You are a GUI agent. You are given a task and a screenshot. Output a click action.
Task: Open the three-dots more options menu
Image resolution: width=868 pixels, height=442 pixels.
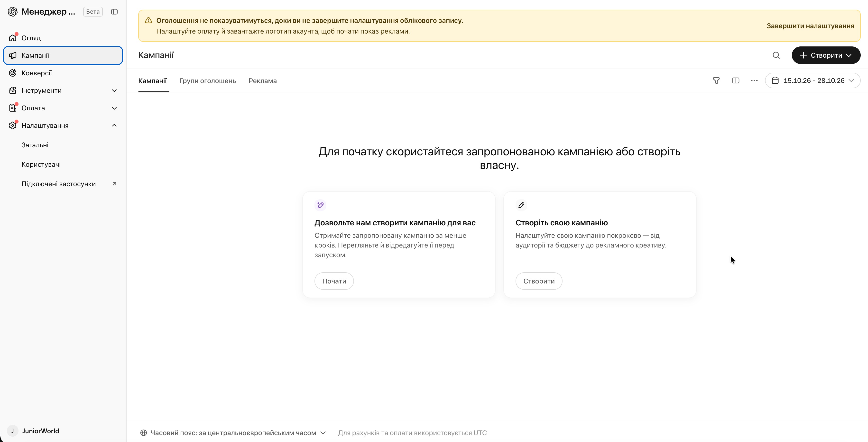[x=754, y=81]
